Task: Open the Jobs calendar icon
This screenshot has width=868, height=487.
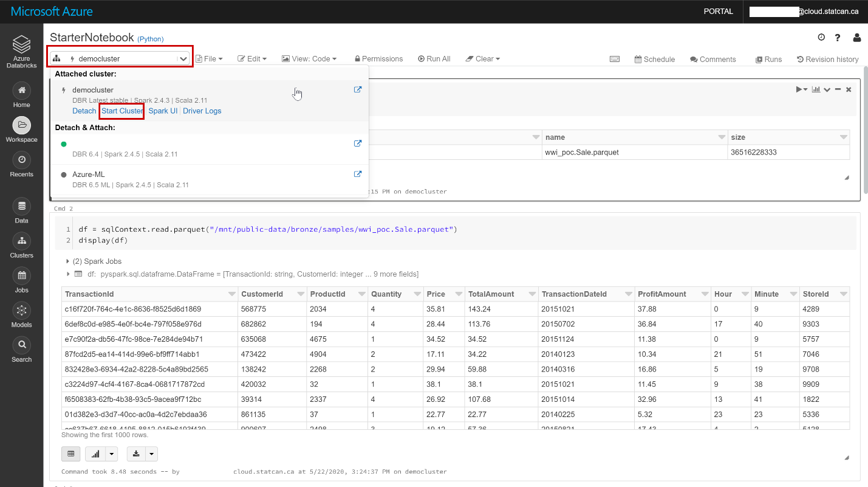Action: click(21, 275)
